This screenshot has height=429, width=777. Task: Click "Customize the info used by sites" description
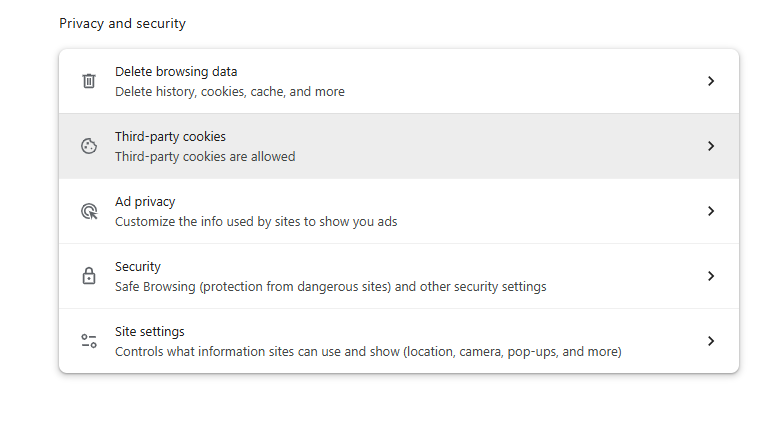(256, 222)
